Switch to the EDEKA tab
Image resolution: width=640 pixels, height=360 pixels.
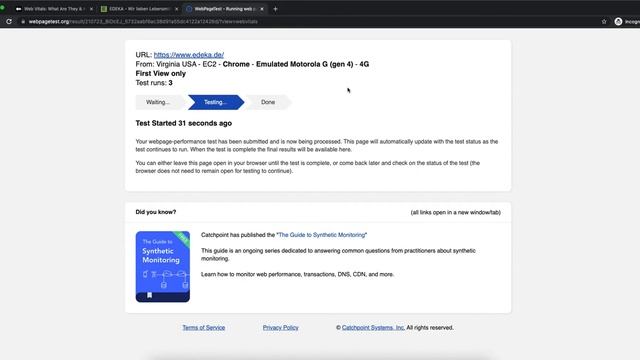[x=139, y=9]
